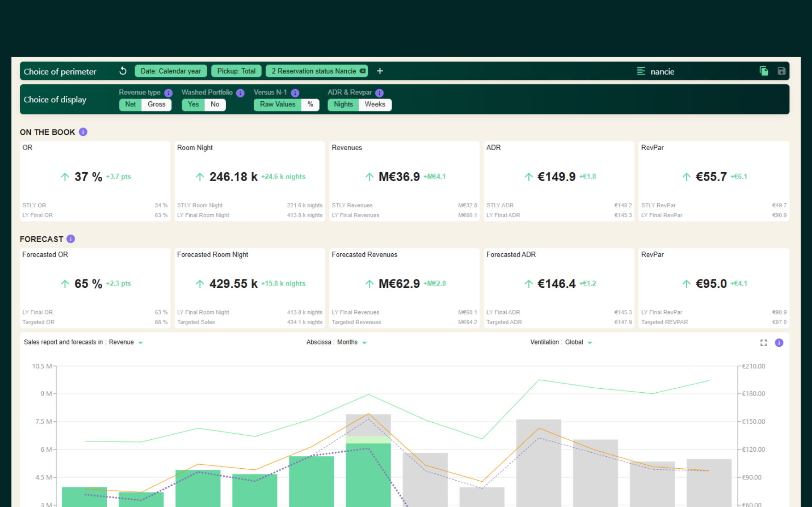Remove the Reservation status Nancie filter
The height and width of the screenshot is (507, 812).
pos(363,71)
